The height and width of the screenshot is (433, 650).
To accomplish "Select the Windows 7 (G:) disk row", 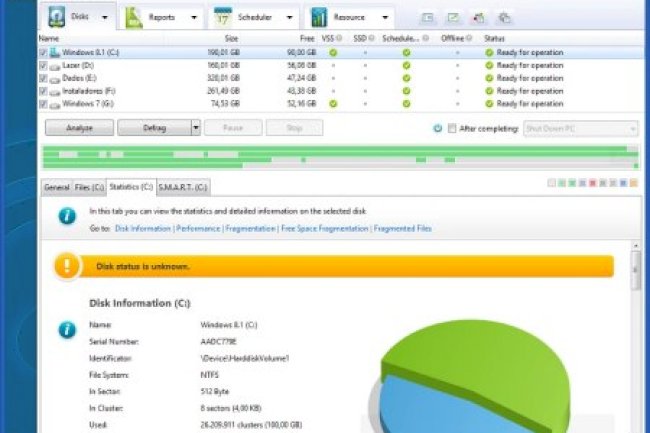I will tap(90, 103).
